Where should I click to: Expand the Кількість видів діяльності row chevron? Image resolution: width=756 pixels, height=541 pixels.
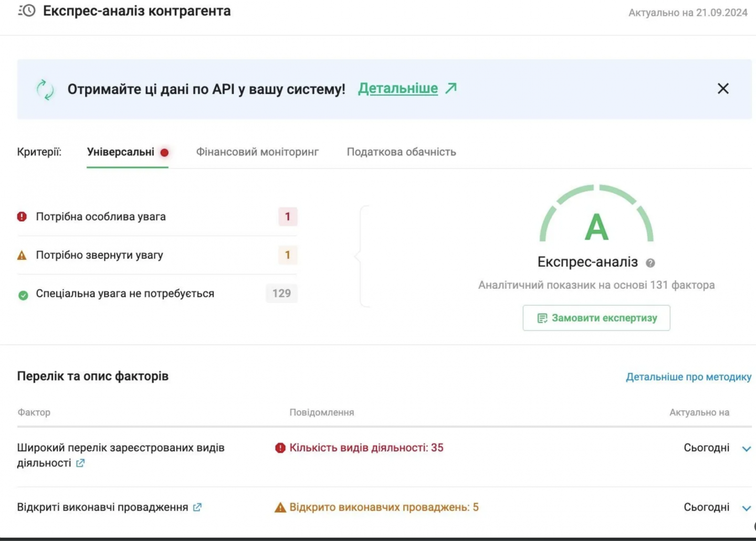tap(746, 449)
